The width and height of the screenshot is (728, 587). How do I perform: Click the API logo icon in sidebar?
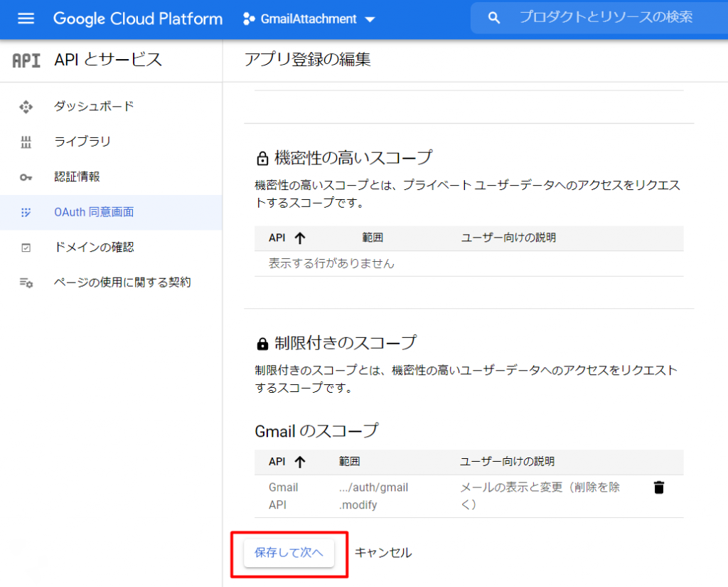coord(26,60)
